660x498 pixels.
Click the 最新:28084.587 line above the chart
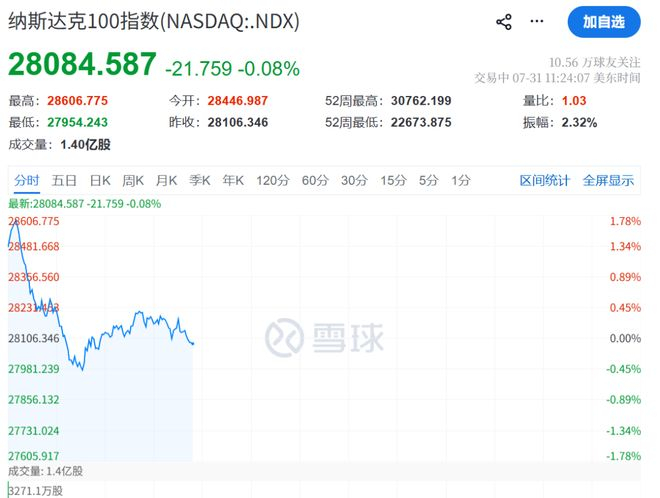point(85,204)
